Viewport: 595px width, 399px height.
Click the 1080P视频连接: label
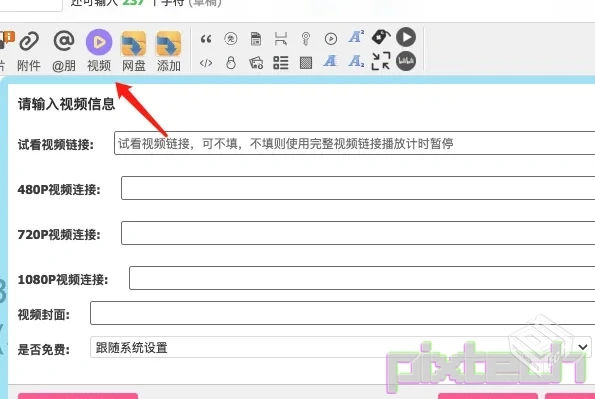(x=63, y=279)
